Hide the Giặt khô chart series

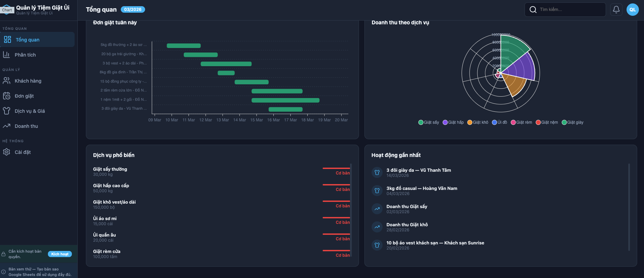478,122
